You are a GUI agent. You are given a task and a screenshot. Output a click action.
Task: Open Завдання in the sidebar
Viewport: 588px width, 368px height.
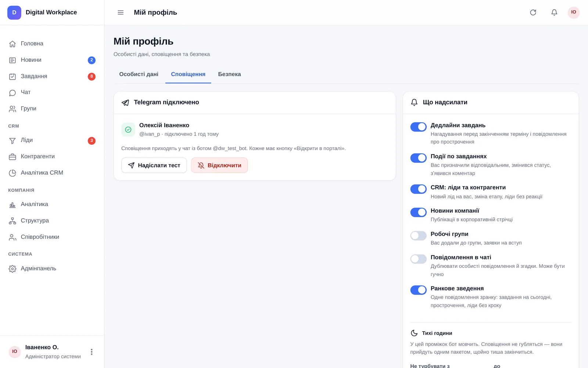coord(52,77)
